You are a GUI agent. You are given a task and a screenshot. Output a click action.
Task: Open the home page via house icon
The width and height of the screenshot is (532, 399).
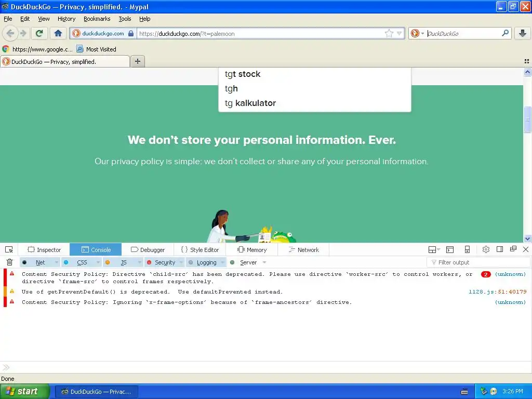tap(58, 33)
